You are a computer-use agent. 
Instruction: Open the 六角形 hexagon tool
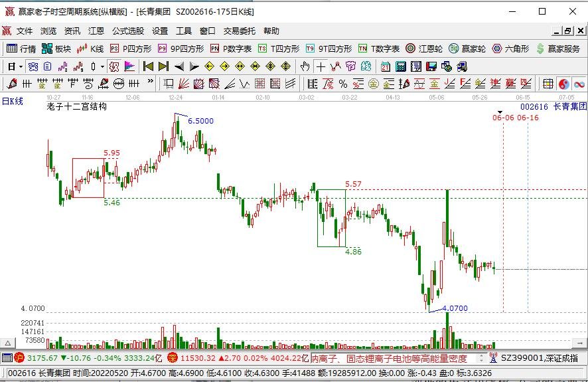tap(510, 48)
